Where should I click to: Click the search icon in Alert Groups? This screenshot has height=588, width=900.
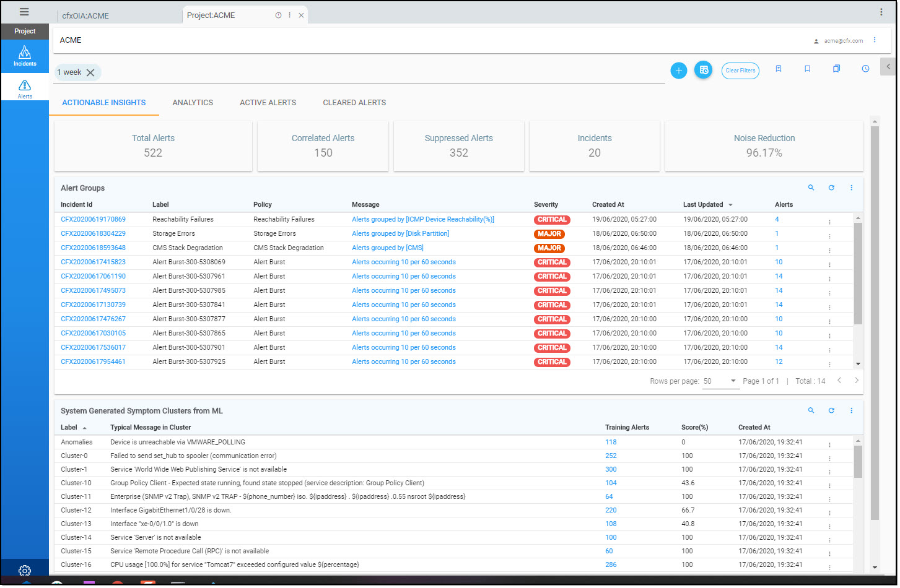coord(811,188)
